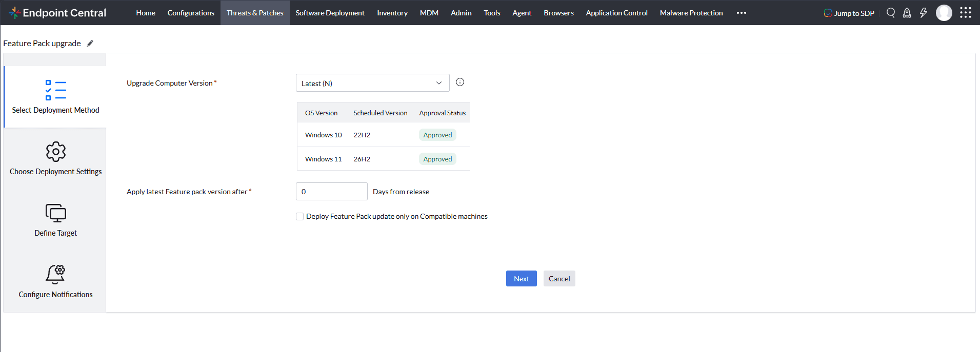The height and width of the screenshot is (352, 980).
Task: Click the Select Deployment Method checklist icon
Action: [55, 90]
